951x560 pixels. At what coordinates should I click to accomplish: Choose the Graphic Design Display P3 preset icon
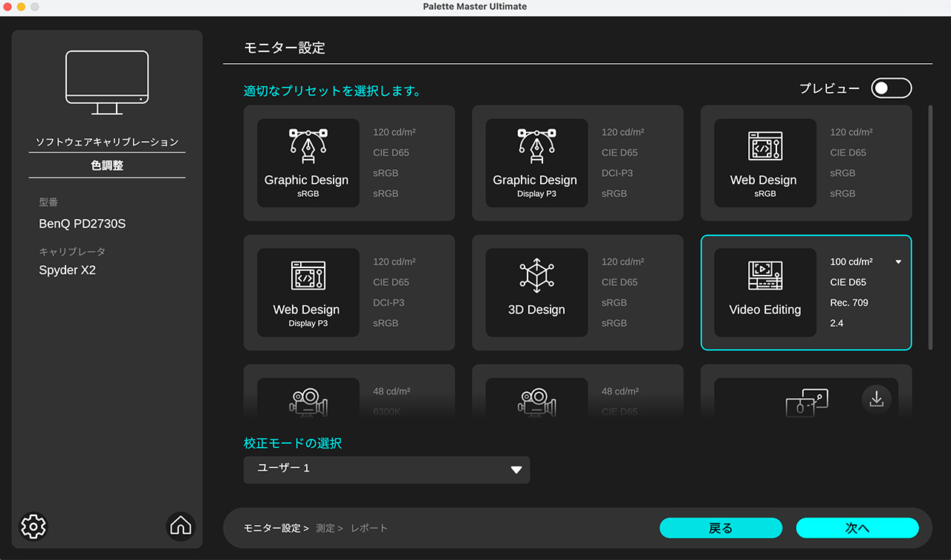pyautogui.click(x=536, y=147)
